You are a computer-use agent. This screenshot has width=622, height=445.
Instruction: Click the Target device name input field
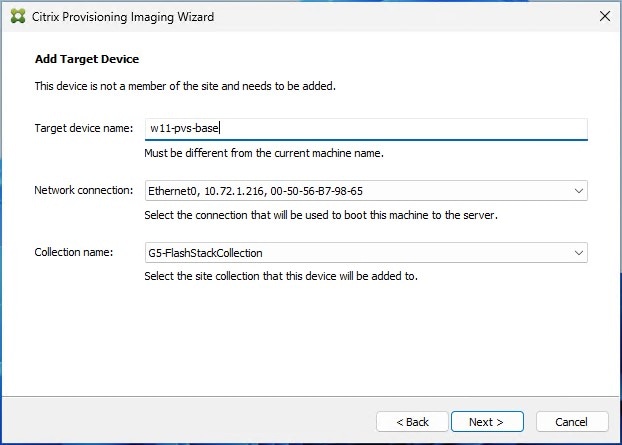tap(366, 129)
